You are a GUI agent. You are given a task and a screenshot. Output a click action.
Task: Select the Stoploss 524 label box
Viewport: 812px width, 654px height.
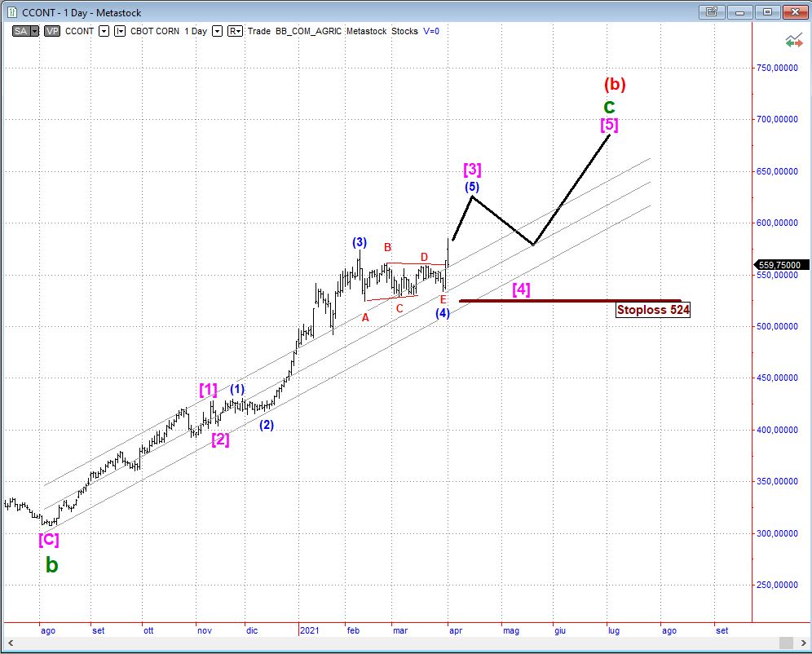point(653,310)
